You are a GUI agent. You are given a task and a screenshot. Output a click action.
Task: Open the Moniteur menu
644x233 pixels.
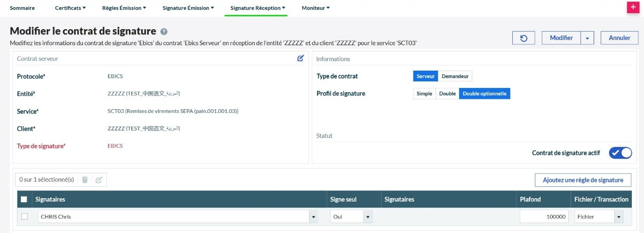tap(315, 8)
